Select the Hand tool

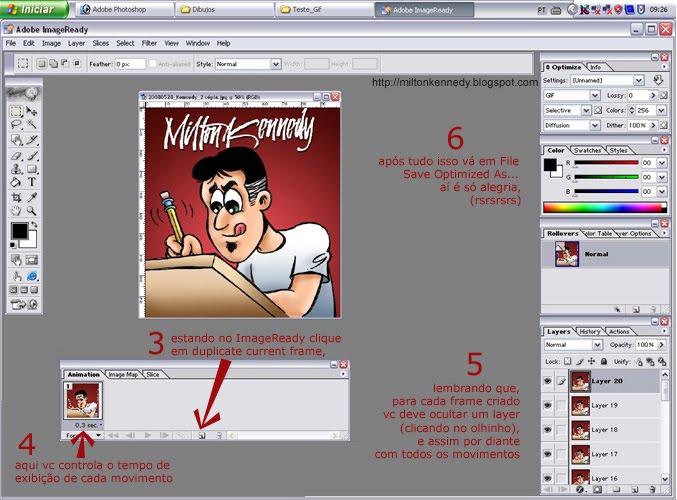click(16, 211)
